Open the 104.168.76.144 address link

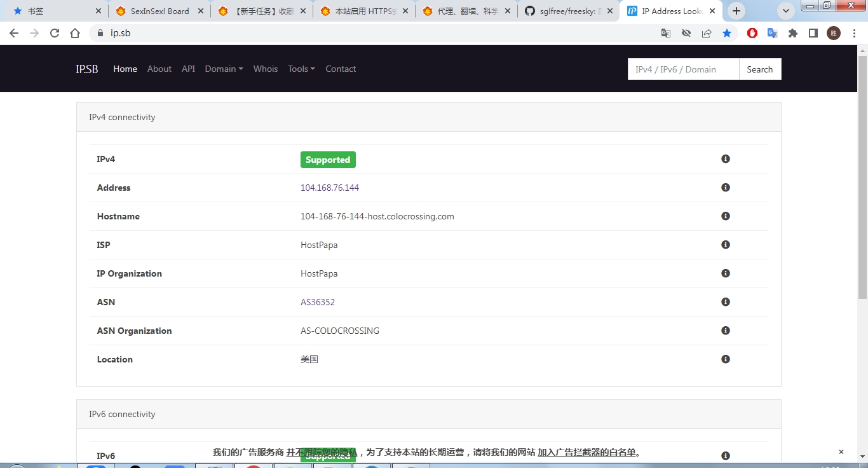330,188
